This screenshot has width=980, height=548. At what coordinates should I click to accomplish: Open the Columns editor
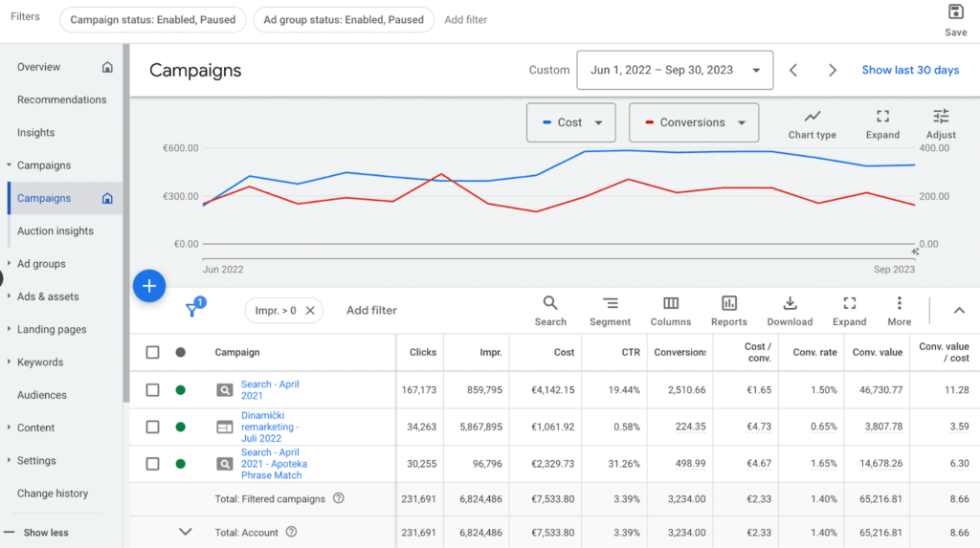click(671, 310)
